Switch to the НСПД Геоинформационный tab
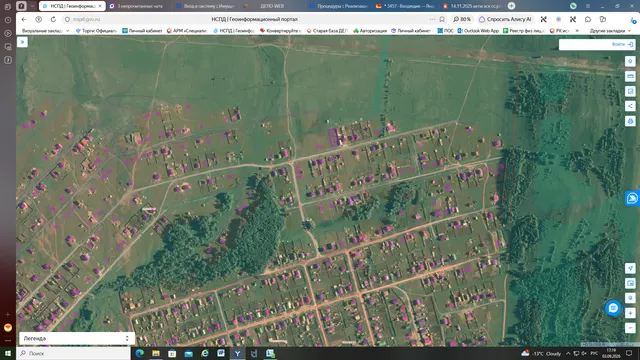Image resolution: width=640 pixels, height=360 pixels. pos(72,6)
